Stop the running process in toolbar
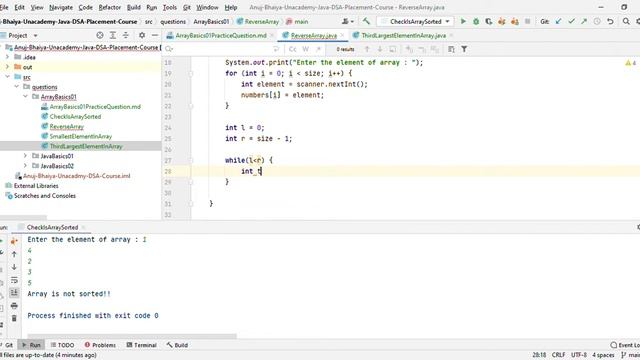The height and width of the screenshot is (360, 640). pos(527,21)
